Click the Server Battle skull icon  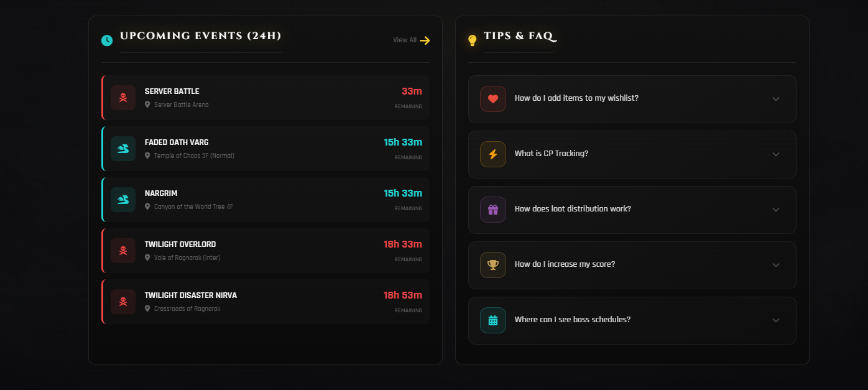tap(123, 98)
